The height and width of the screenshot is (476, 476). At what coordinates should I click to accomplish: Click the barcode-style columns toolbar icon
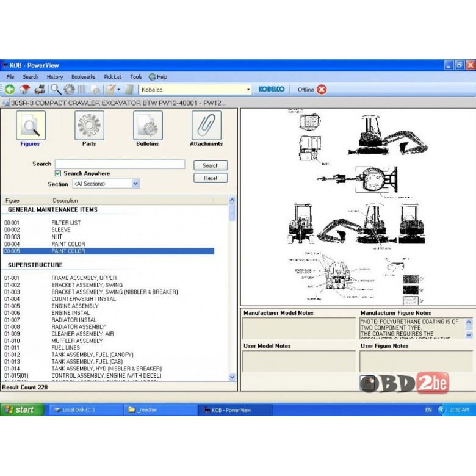pyautogui.click(x=82, y=90)
